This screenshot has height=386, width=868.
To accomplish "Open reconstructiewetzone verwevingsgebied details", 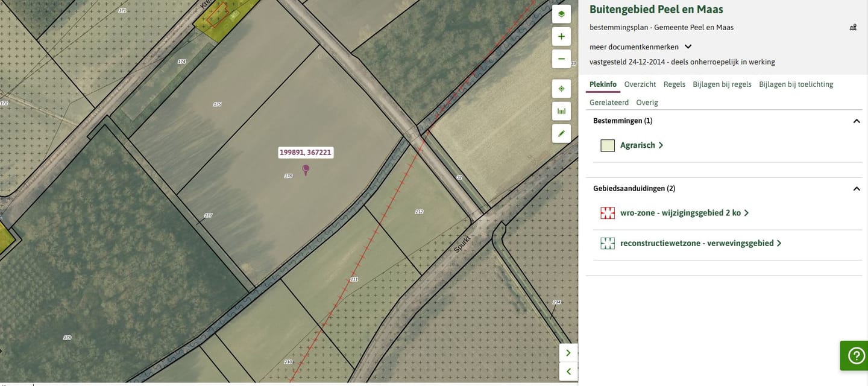I will (x=700, y=243).
